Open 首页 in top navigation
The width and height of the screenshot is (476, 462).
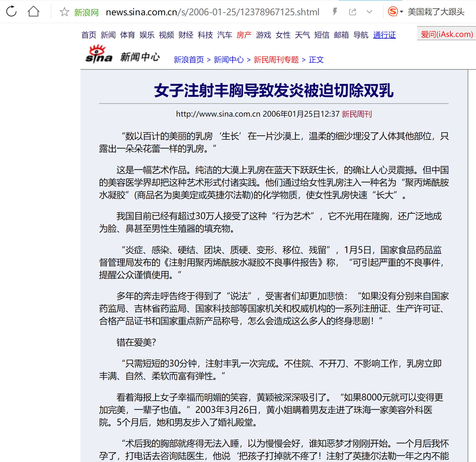[x=89, y=35]
